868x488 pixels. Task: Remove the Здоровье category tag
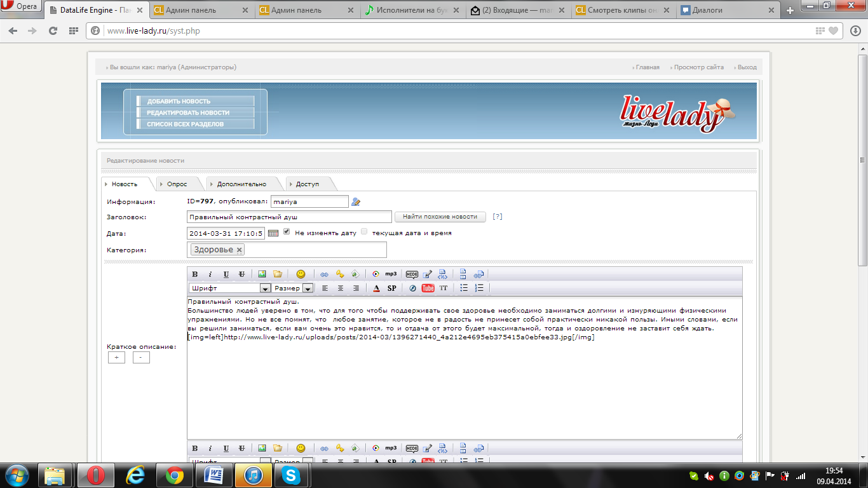[x=239, y=250]
